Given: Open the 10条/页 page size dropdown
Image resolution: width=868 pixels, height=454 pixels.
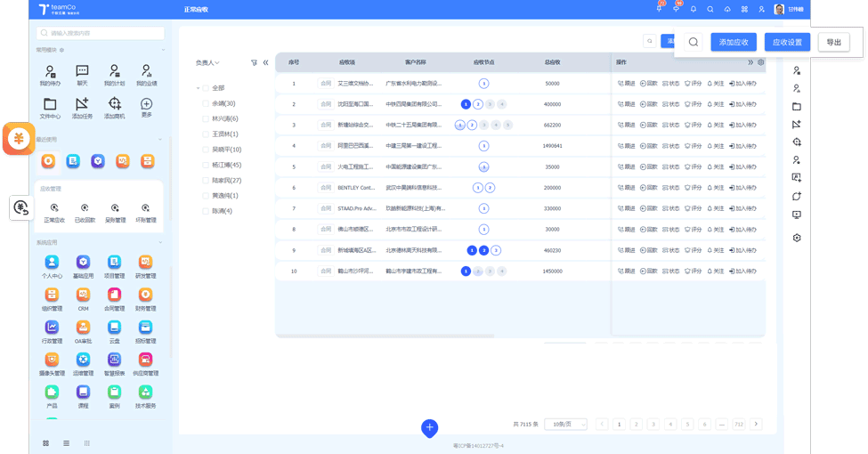Looking at the screenshot, I should pyautogui.click(x=565, y=425).
